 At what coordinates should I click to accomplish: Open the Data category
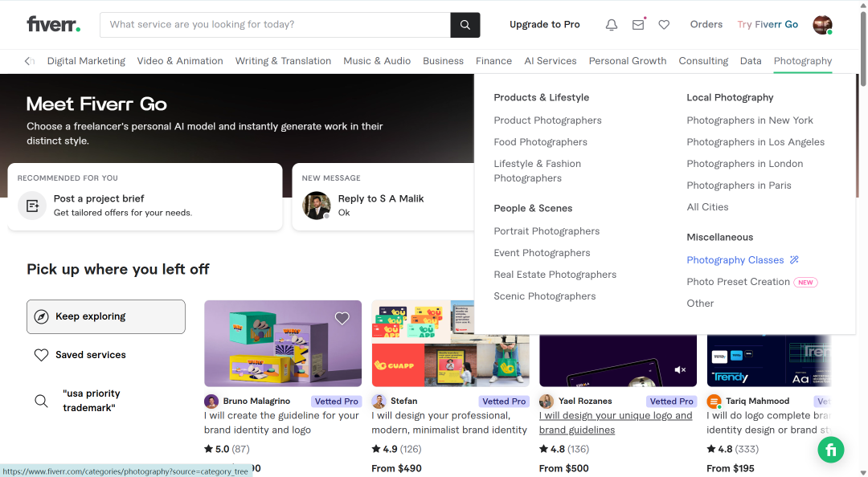(751, 61)
